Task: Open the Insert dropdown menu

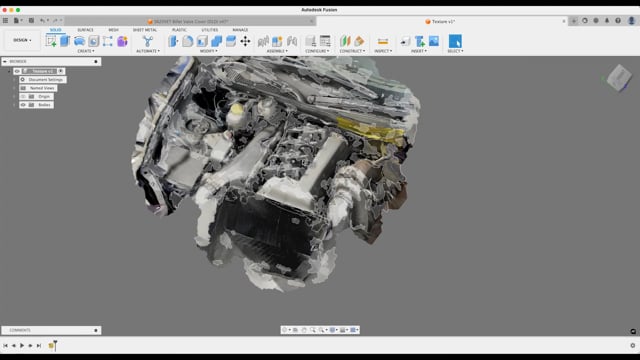Action: pyautogui.click(x=419, y=51)
